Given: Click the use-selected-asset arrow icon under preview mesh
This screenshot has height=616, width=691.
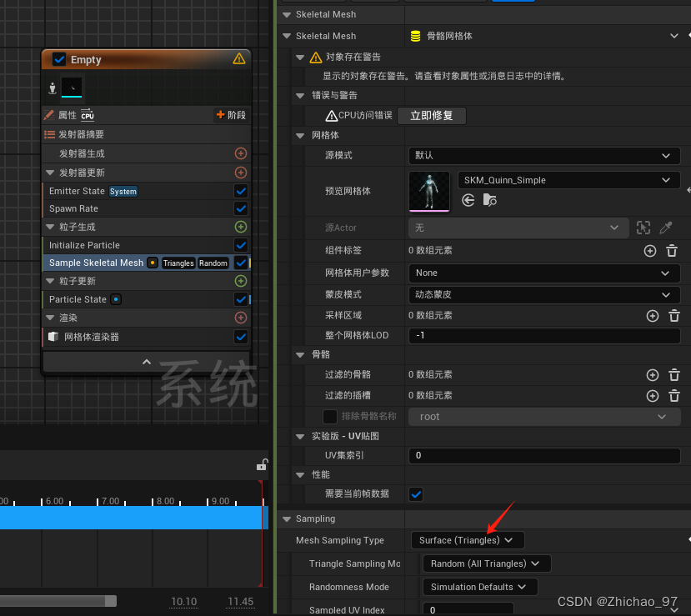Looking at the screenshot, I should (468, 200).
